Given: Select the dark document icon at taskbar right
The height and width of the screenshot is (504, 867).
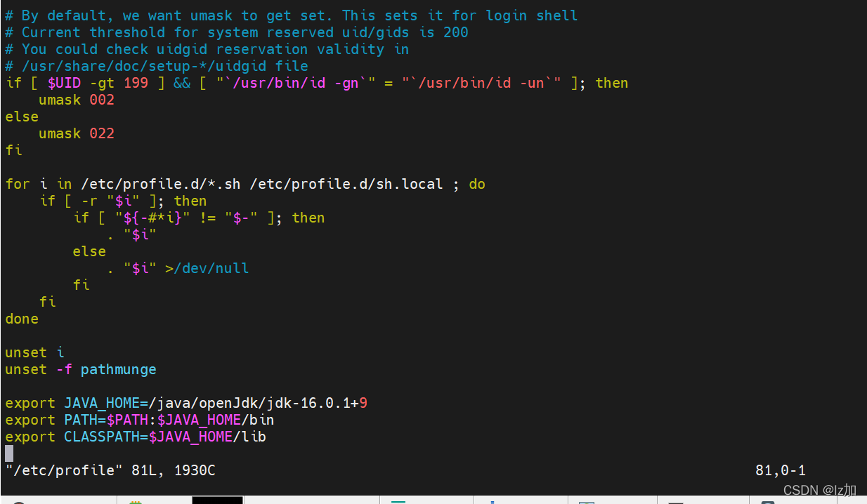Looking at the screenshot, I should point(769,501).
